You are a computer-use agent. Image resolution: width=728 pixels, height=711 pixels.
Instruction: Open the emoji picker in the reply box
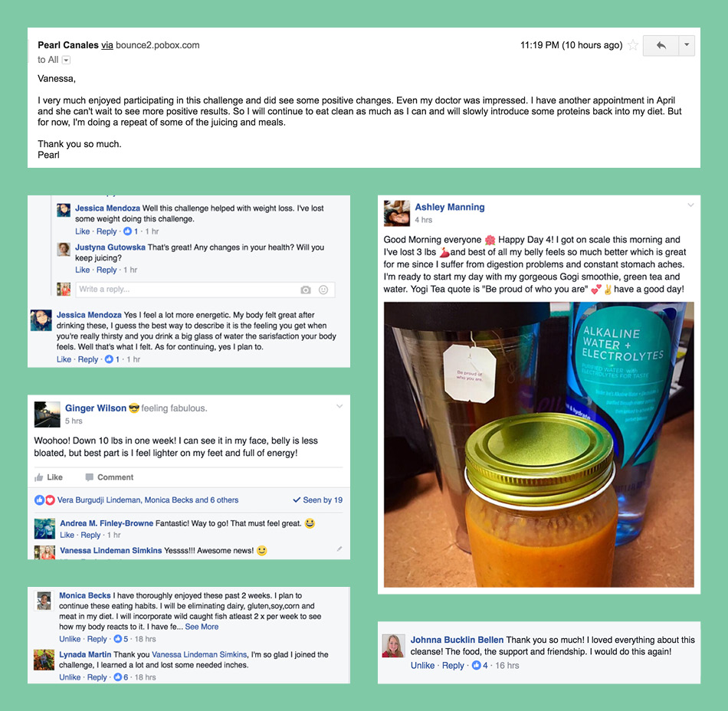coord(323,290)
